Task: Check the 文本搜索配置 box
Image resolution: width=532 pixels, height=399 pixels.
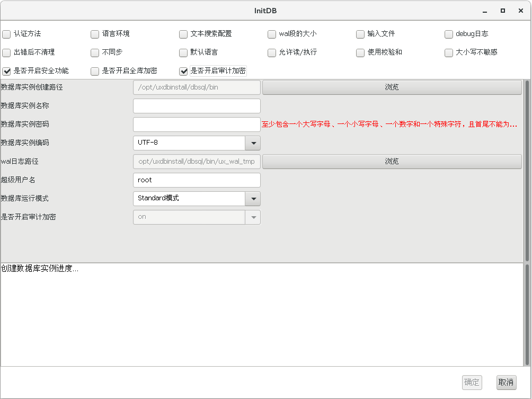Action: 183,34
